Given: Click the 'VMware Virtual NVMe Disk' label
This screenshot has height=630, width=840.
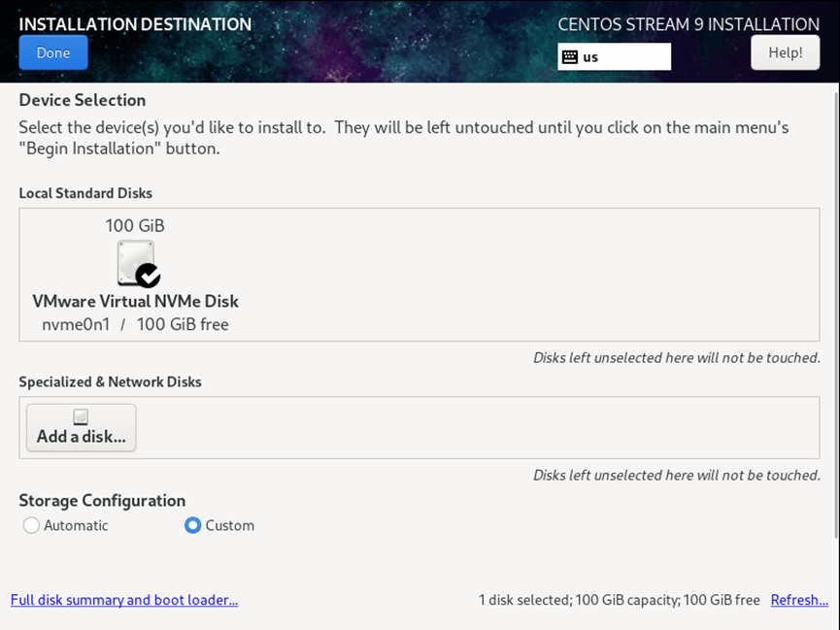Looking at the screenshot, I should point(135,301).
